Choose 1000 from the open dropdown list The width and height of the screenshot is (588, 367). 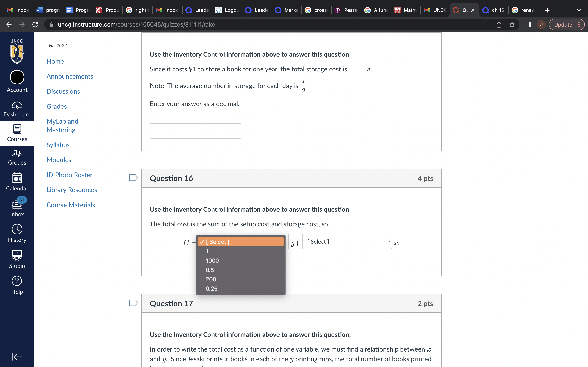(x=212, y=260)
